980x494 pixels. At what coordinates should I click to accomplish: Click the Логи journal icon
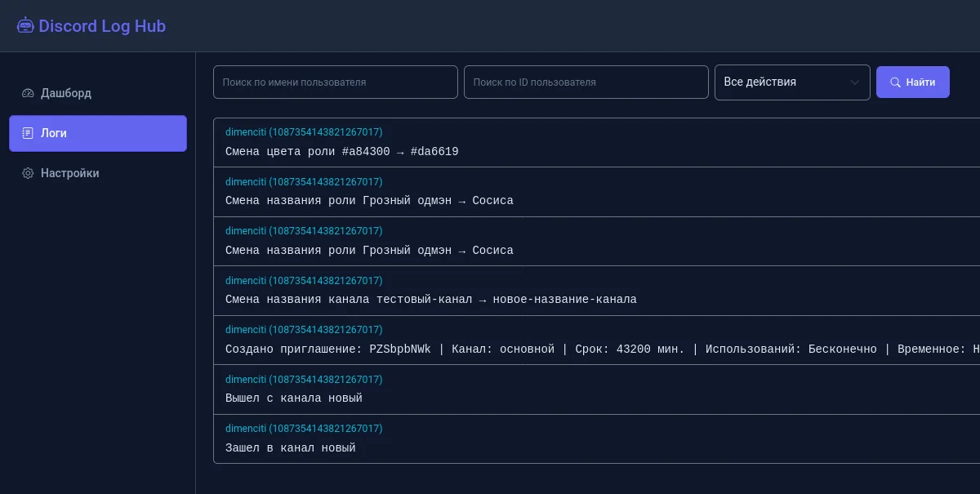coord(28,133)
